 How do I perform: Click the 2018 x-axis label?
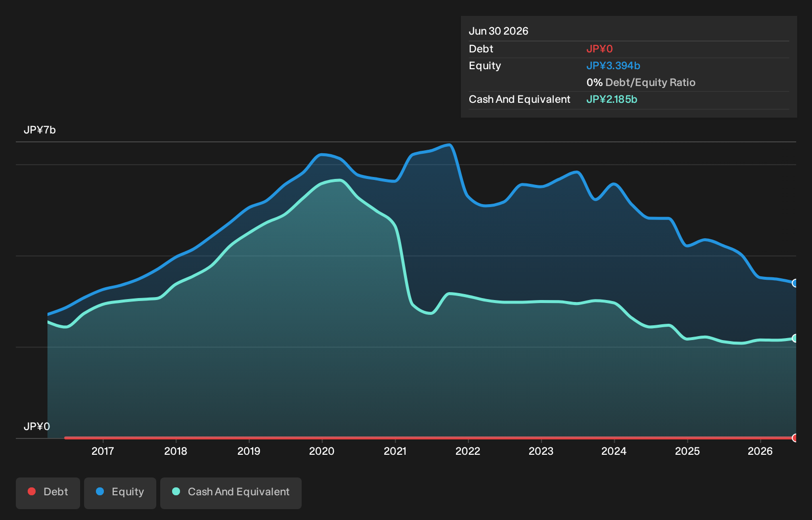[176, 451]
